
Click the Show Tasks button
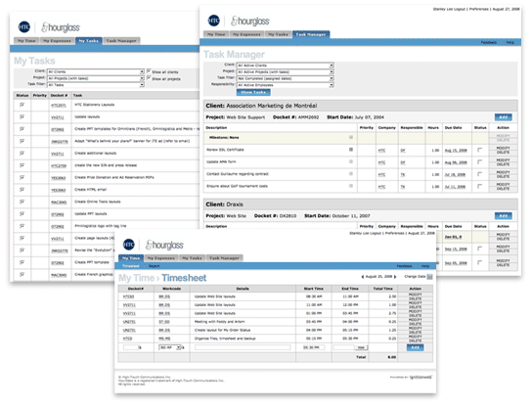pos(253,92)
